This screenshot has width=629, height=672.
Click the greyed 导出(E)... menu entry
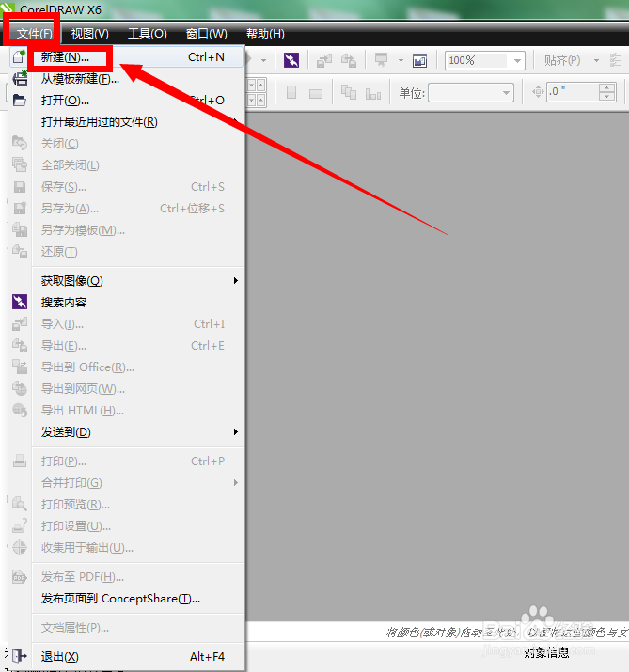pyautogui.click(x=127, y=346)
